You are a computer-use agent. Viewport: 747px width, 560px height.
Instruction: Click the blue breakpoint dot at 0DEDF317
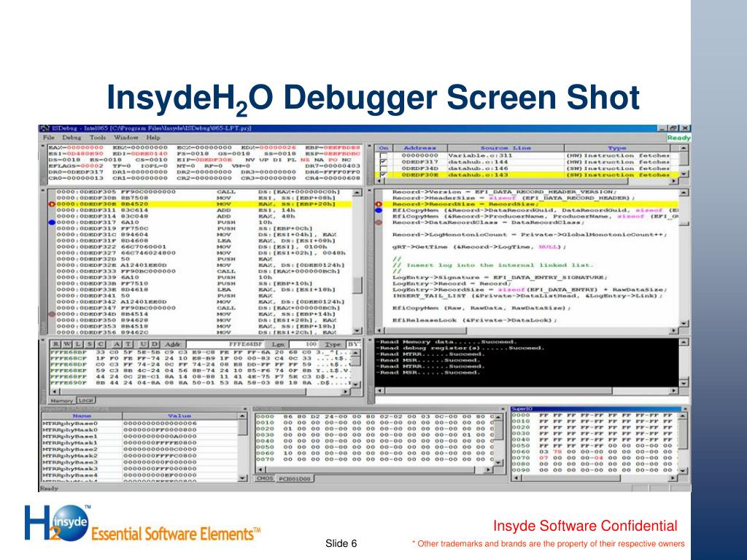coord(52,222)
